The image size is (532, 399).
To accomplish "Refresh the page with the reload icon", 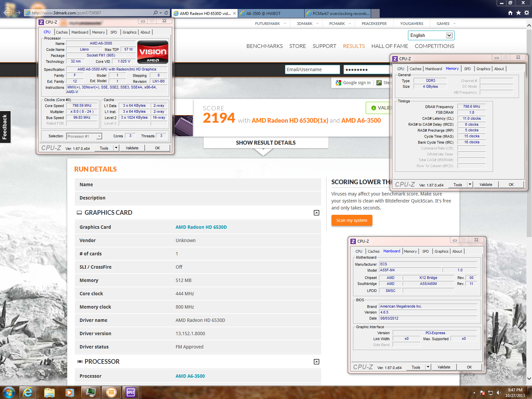I will (x=166, y=13).
